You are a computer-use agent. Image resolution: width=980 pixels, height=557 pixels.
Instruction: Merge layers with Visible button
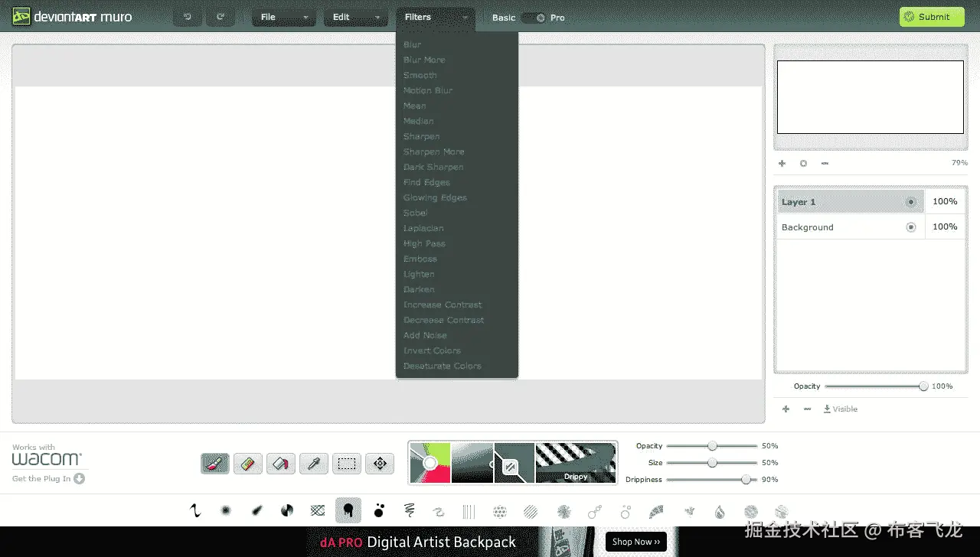[x=840, y=409]
